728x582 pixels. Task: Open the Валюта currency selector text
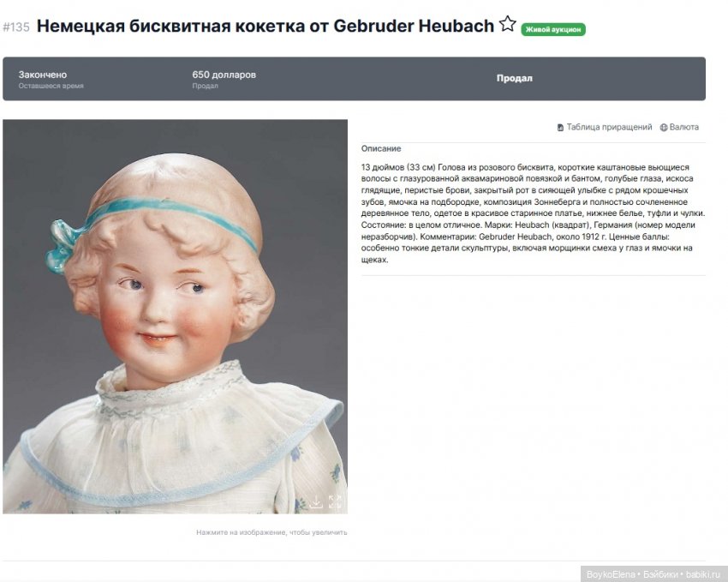click(683, 128)
